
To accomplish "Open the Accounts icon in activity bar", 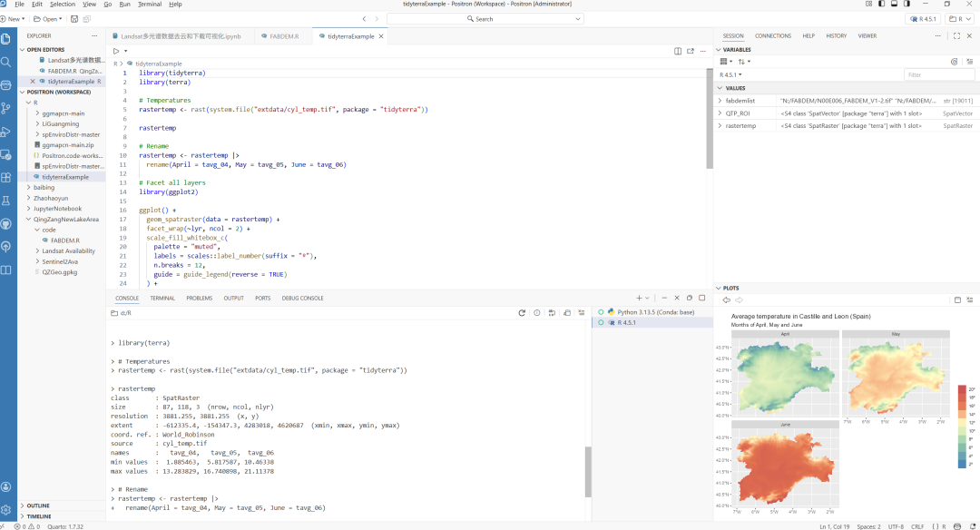I will (6, 486).
